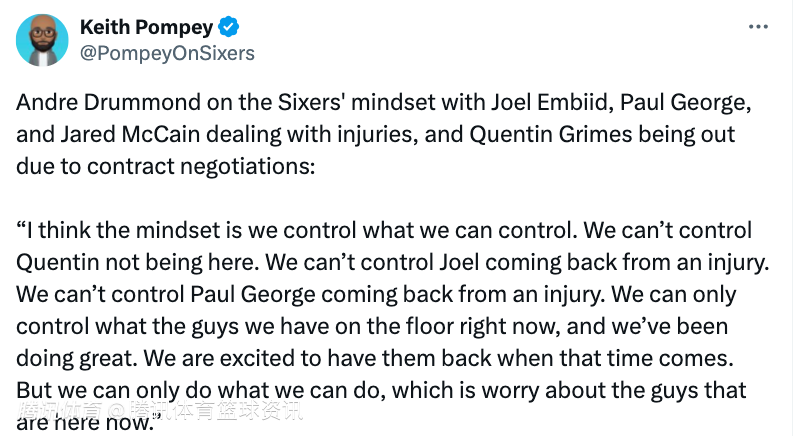This screenshot has width=802, height=436.
Task: Click the words "Andre Drummond" in tweet
Action: click(x=108, y=102)
